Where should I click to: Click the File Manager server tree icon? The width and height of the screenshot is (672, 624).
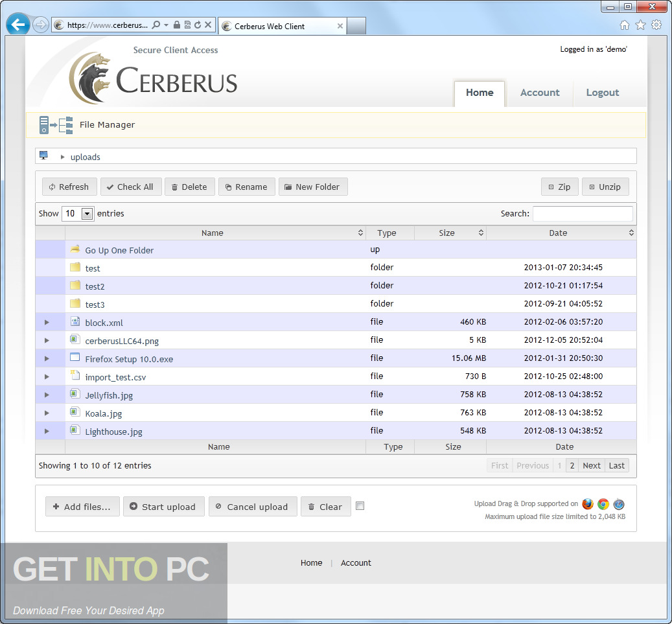click(56, 124)
